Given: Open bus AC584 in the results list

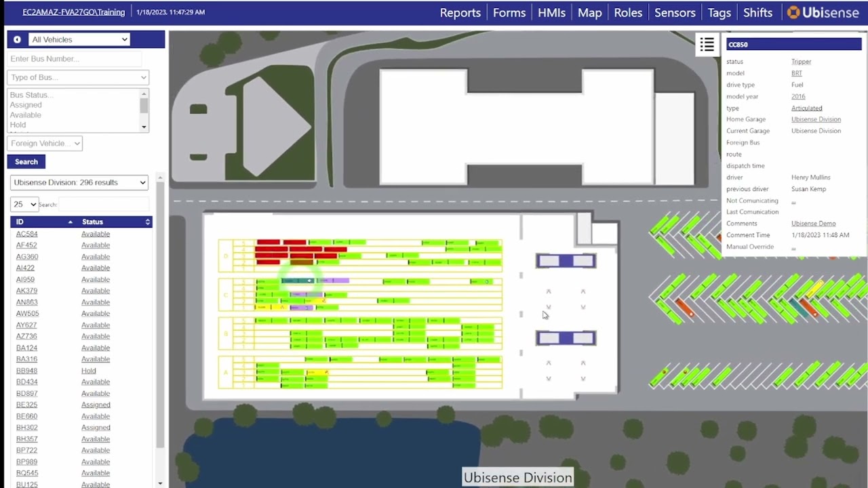Looking at the screenshot, I should click(26, 234).
